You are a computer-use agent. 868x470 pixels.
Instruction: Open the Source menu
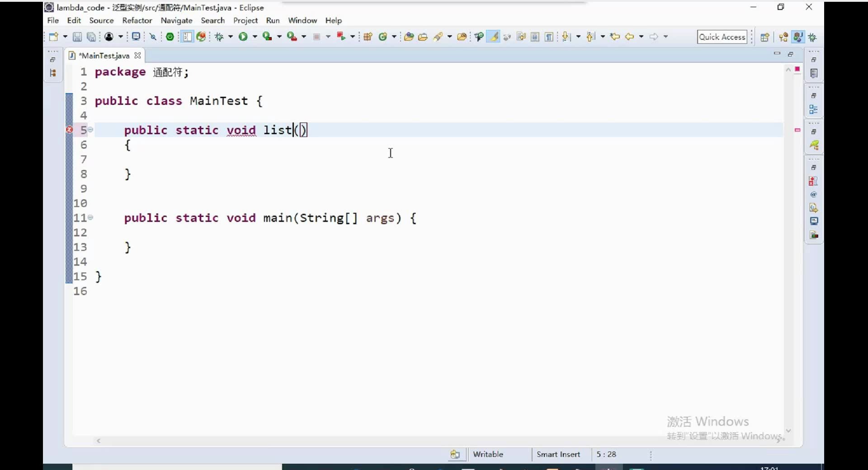pos(101,20)
